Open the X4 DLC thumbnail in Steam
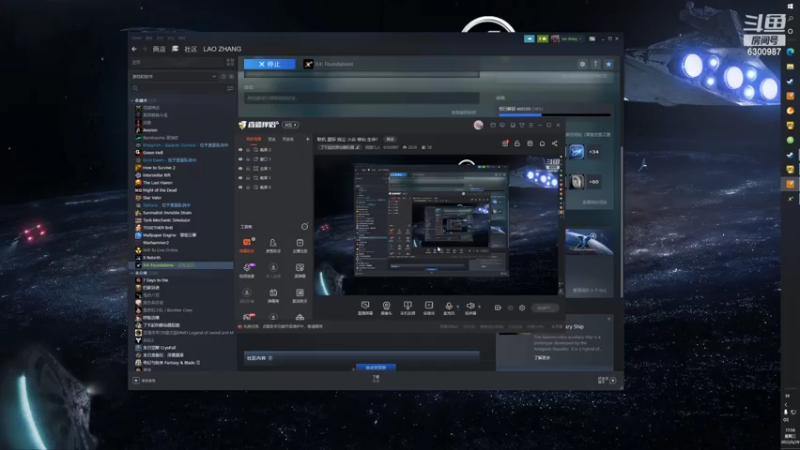This screenshot has height=450, width=800. 589,242
